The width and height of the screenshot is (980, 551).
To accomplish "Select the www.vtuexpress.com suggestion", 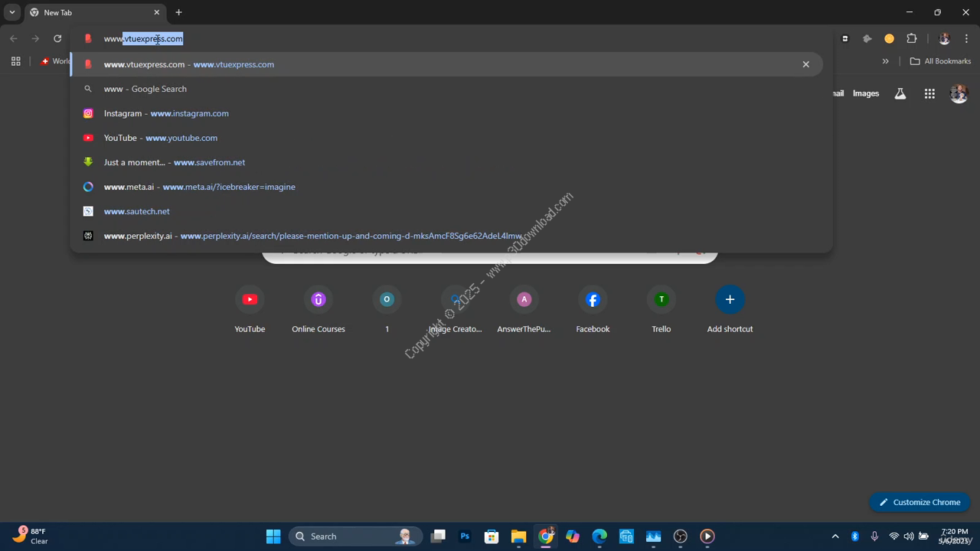I will pyautogui.click(x=446, y=64).
